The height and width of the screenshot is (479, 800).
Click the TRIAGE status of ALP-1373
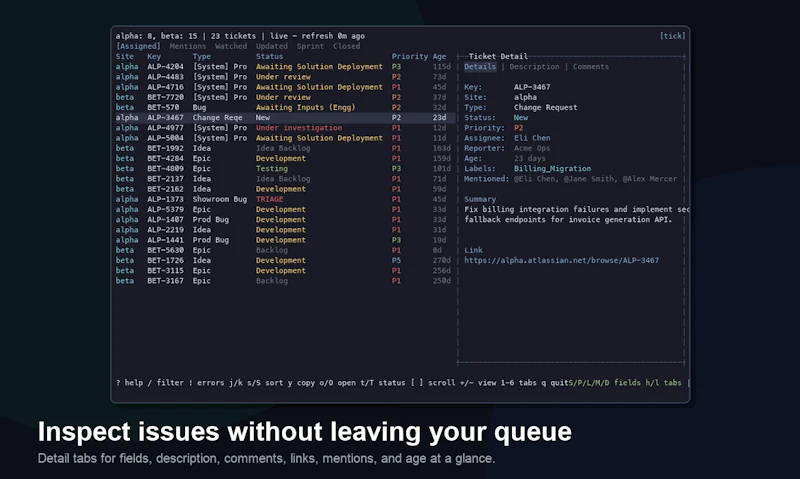(269, 199)
